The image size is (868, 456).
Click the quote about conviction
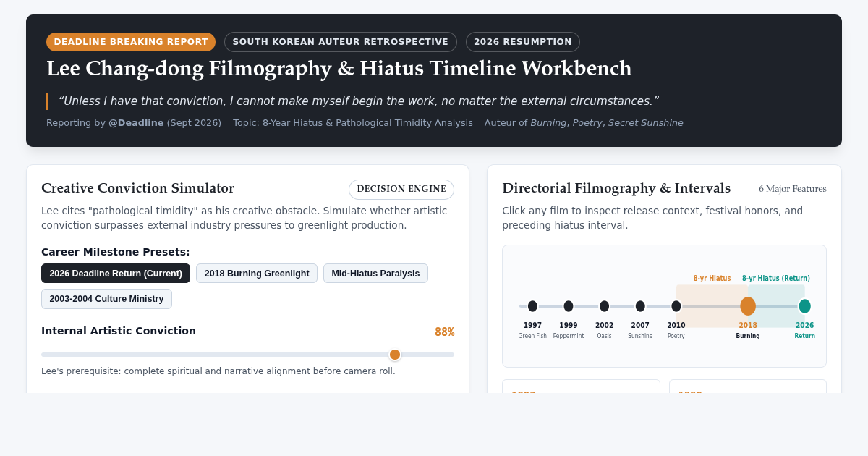pos(358,101)
